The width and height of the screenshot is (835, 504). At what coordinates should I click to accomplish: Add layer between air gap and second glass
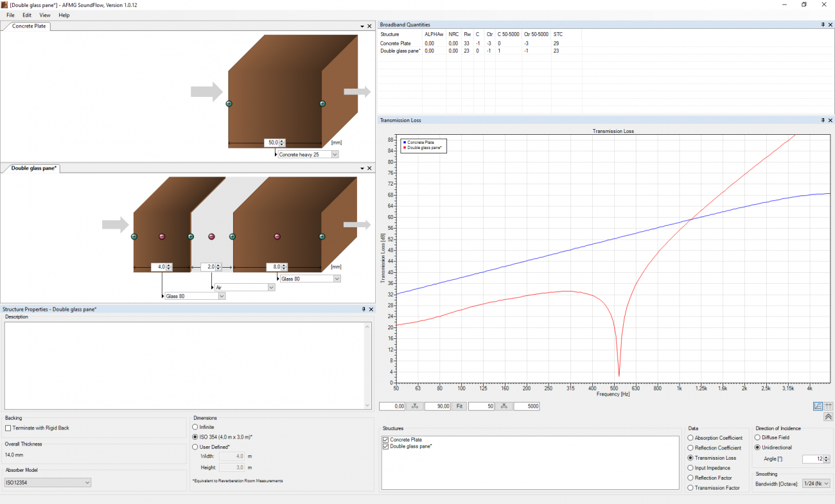click(233, 236)
